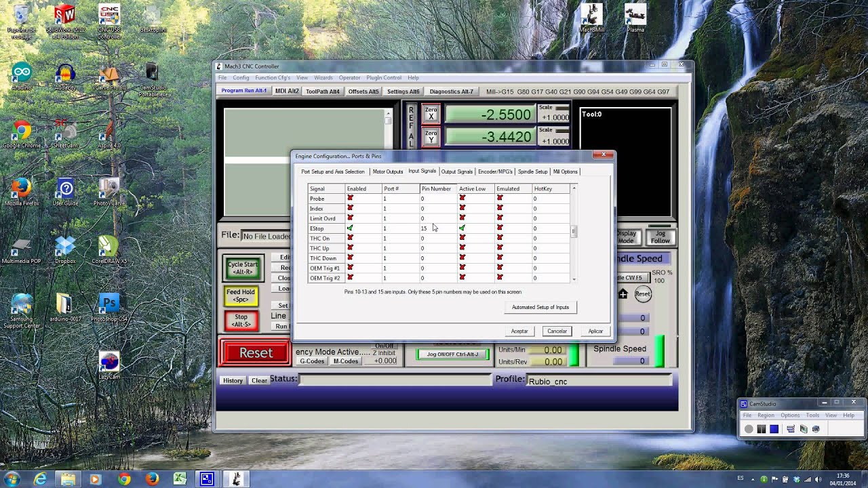Open SheetCam desktop shortcut
The width and height of the screenshot is (868, 488).
pyautogui.click(x=65, y=135)
